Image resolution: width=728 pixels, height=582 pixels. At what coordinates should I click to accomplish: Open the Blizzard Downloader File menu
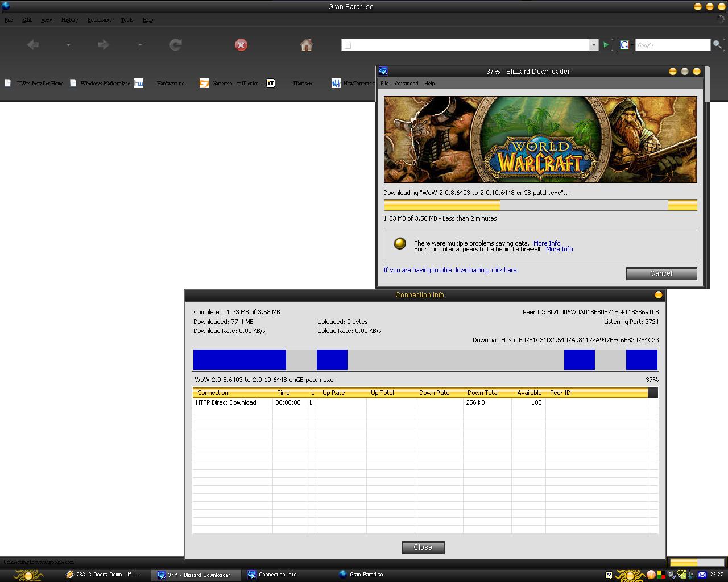[x=384, y=84]
